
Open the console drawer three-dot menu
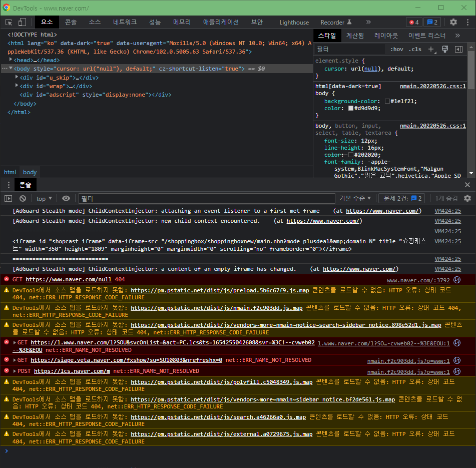9,185
